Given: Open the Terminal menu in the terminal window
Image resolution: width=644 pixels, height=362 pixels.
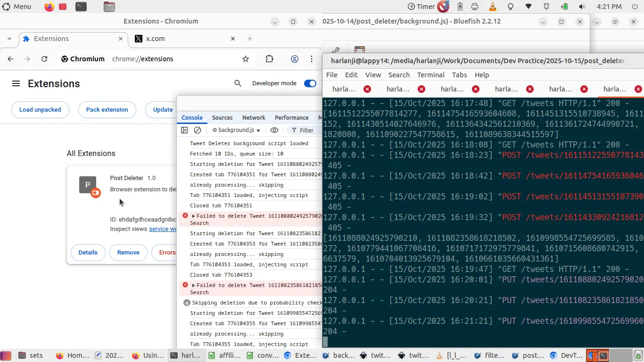Looking at the screenshot, I should (430, 75).
